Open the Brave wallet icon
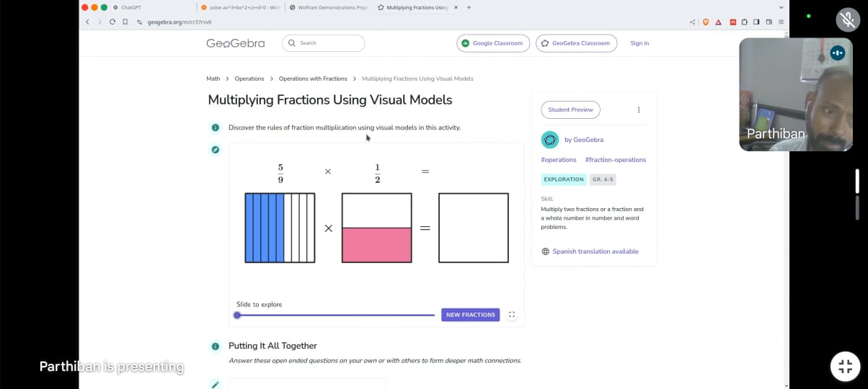868x389 pixels. point(769,22)
